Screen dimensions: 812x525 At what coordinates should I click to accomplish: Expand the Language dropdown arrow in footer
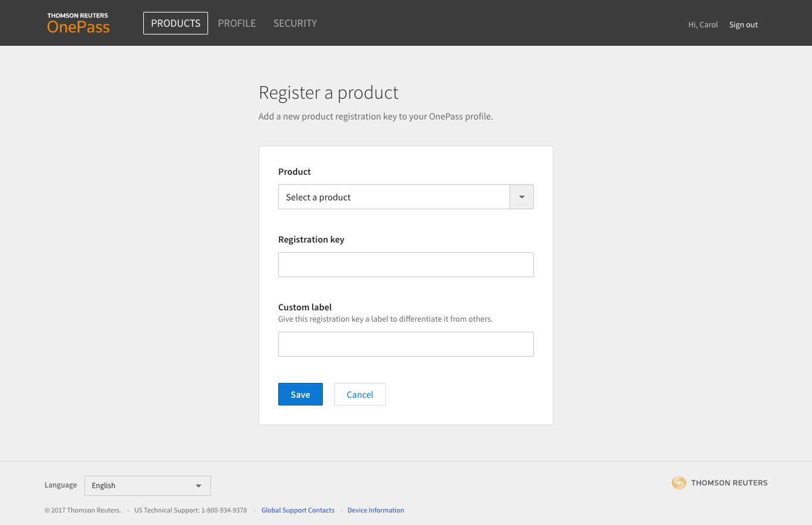(x=199, y=486)
